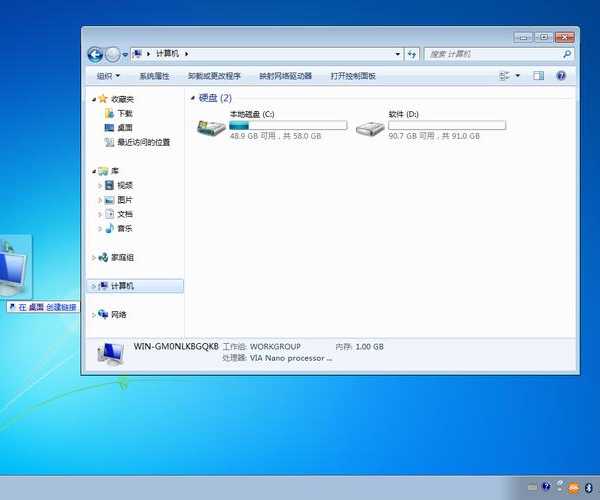Expand the 网络 (Network) tree node
Screen dimensions: 600x500
pyautogui.click(x=93, y=315)
